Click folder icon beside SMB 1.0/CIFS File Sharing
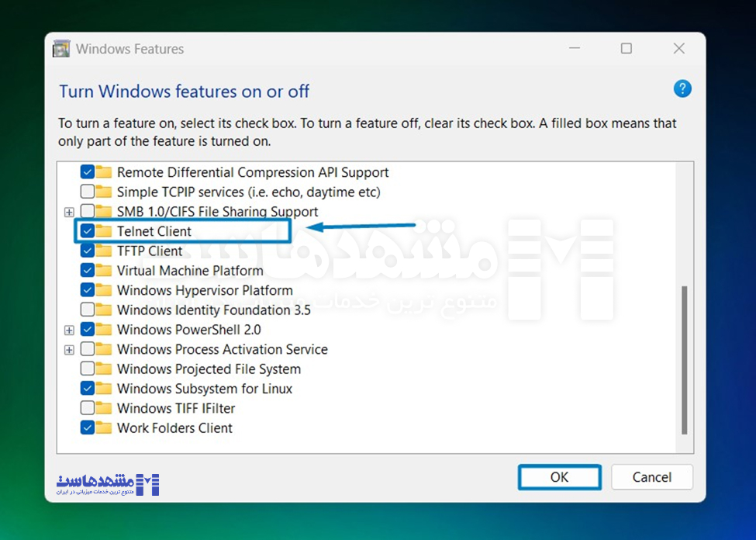Viewport: 756px width, 540px height. [x=103, y=211]
